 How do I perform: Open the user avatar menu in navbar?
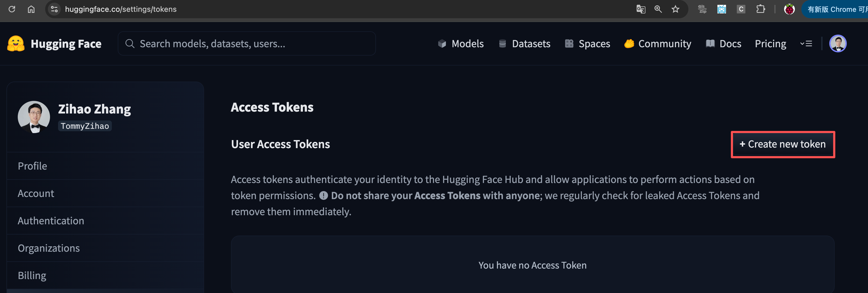838,44
